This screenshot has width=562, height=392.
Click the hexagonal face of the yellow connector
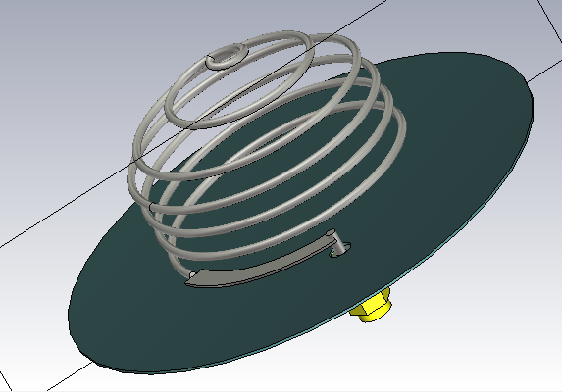[373, 306]
